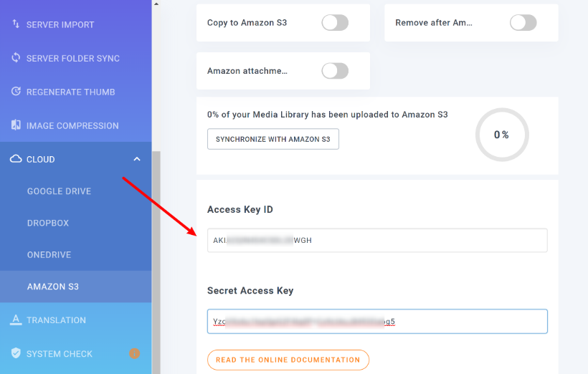Click the Regenerate Thumb refresh icon
This screenshot has width=588, height=374.
[16, 92]
